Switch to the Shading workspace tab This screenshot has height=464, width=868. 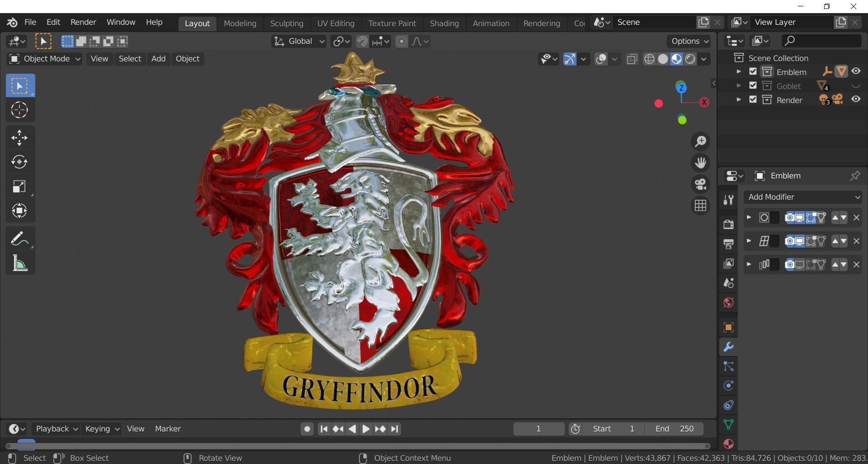point(444,23)
